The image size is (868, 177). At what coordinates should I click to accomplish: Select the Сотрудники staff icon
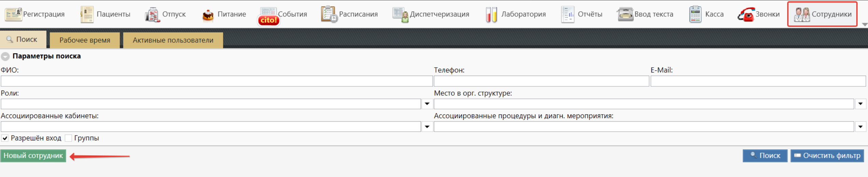(801, 14)
